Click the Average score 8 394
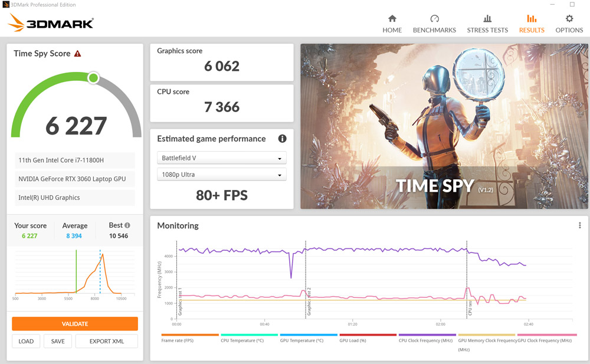The height and width of the screenshot is (364, 590). point(74,235)
